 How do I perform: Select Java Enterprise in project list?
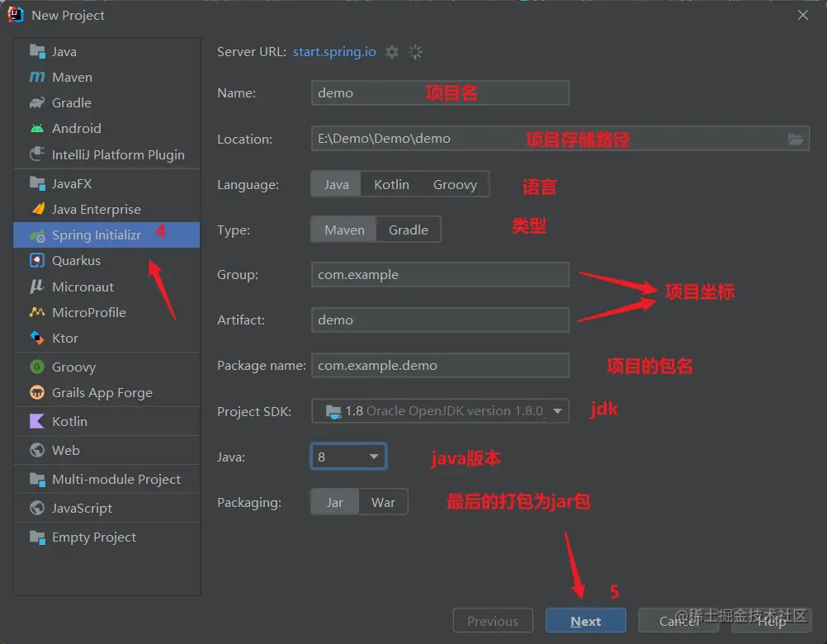[106, 210]
